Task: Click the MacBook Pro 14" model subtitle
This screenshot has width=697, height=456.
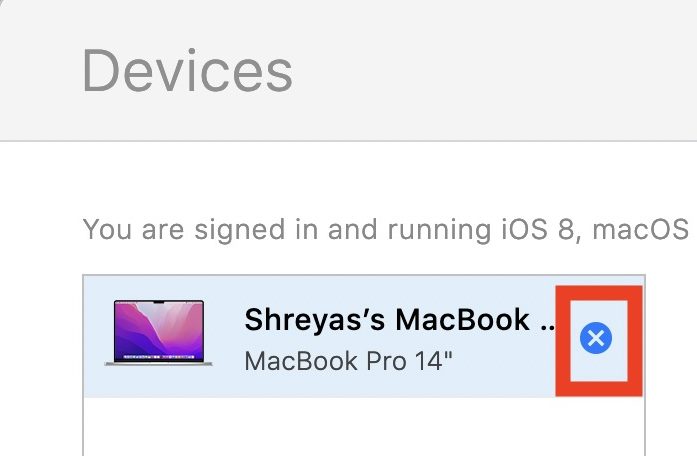Action: 348,359
